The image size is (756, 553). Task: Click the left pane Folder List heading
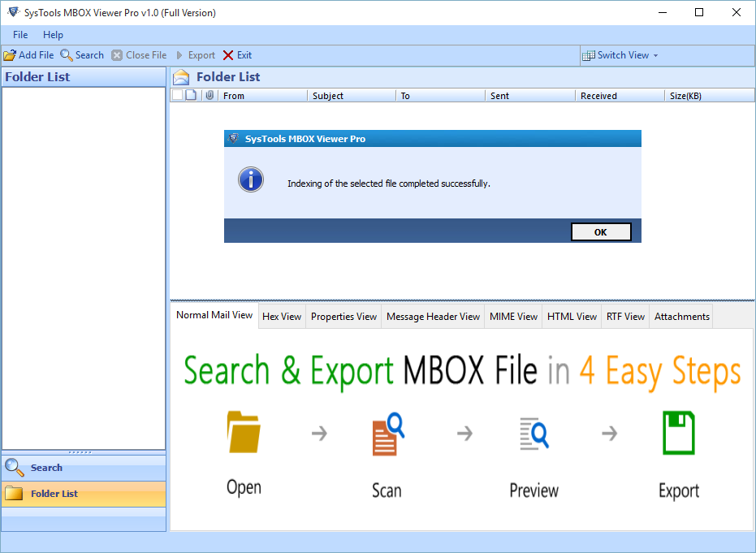37,77
